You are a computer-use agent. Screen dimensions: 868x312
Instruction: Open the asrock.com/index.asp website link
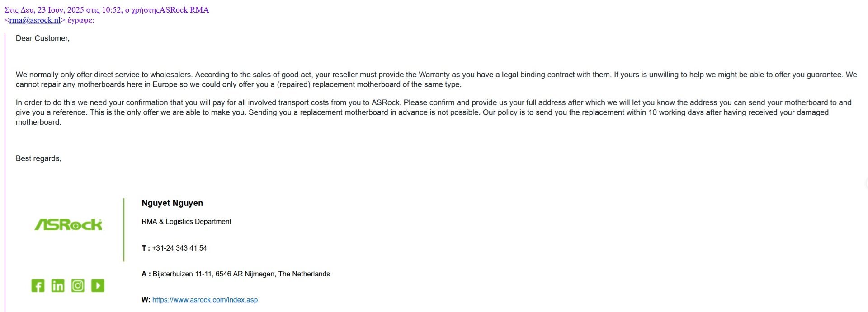point(205,300)
